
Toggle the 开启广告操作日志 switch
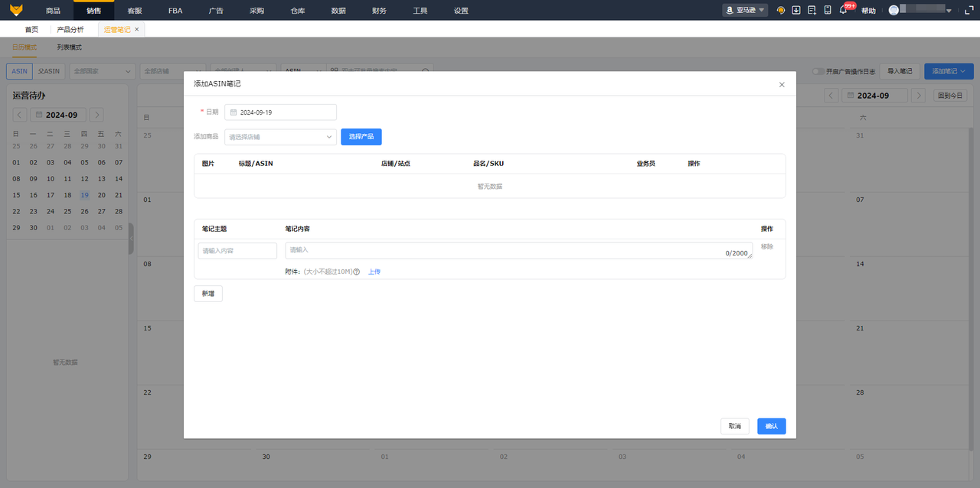click(818, 71)
